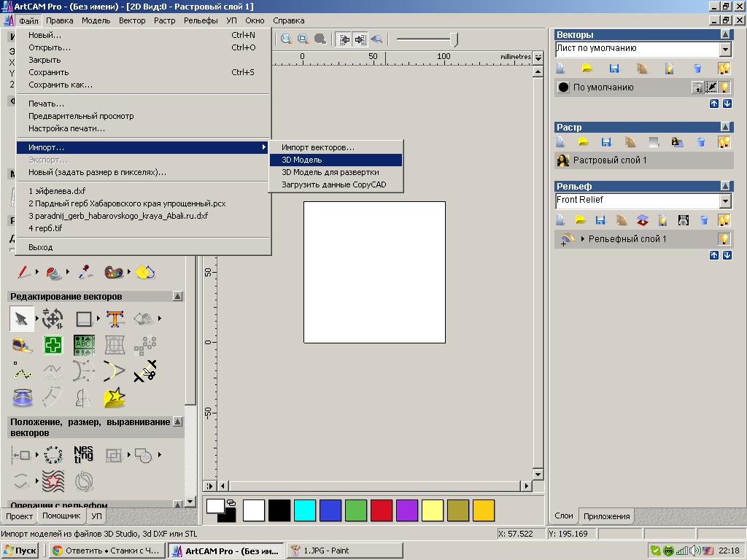Select the red colour swatch
This screenshot has height=560, width=747.
pos(381,510)
